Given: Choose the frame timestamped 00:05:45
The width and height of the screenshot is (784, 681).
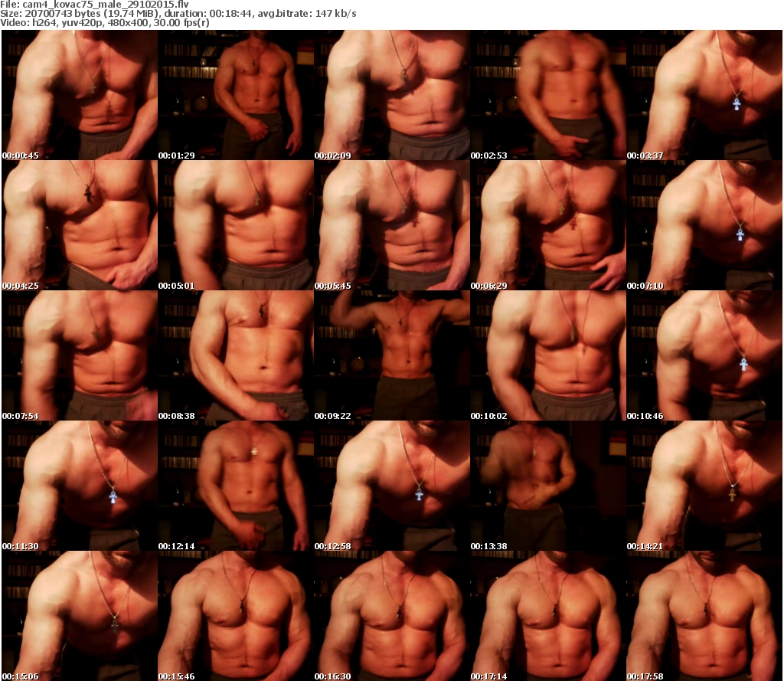Looking at the screenshot, I should tap(392, 225).
